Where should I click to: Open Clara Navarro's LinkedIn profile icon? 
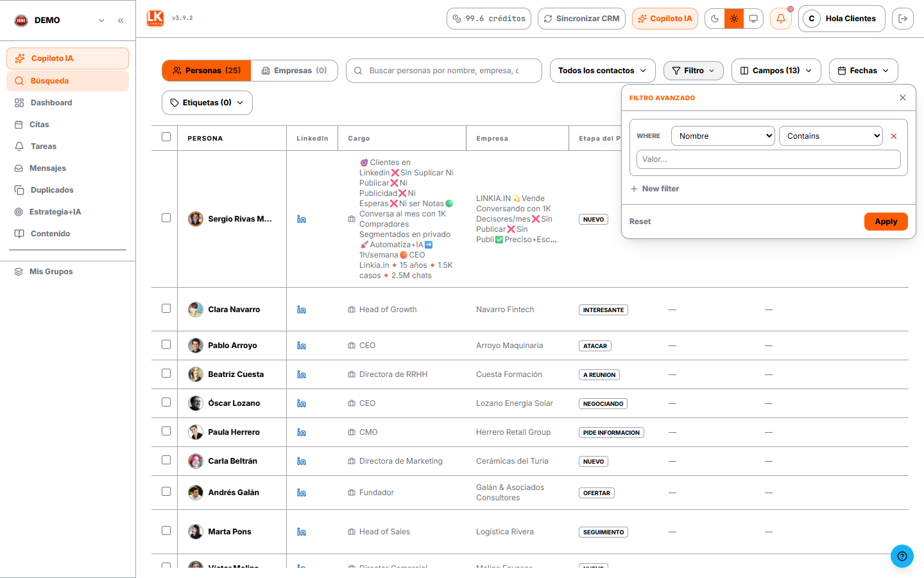(x=302, y=310)
